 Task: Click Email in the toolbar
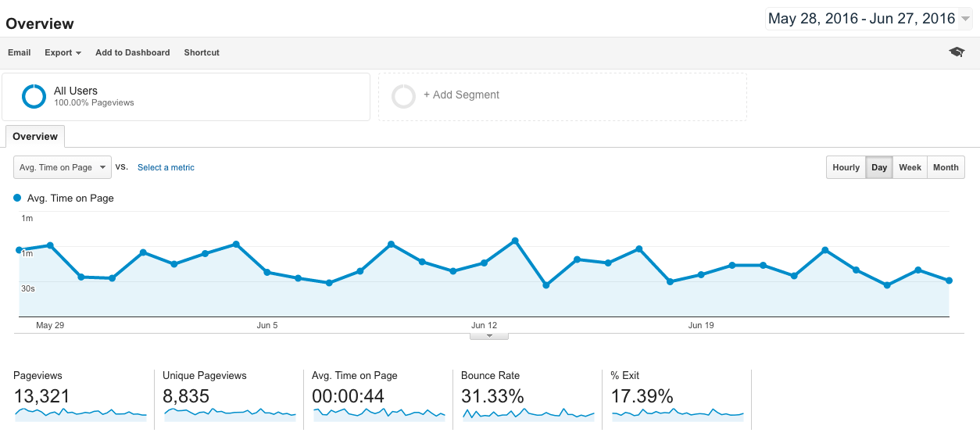(x=20, y=52)
